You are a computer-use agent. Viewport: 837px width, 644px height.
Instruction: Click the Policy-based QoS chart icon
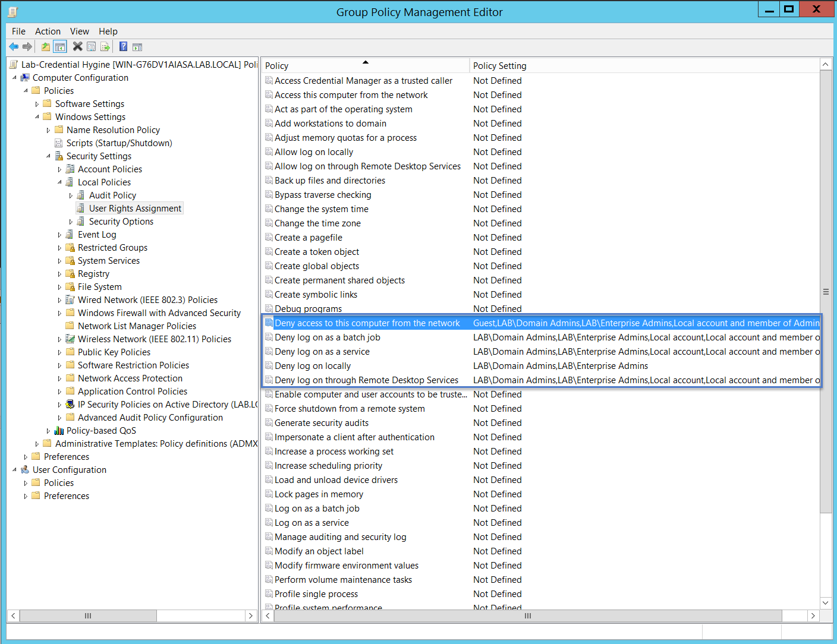(x=59, y=431)
